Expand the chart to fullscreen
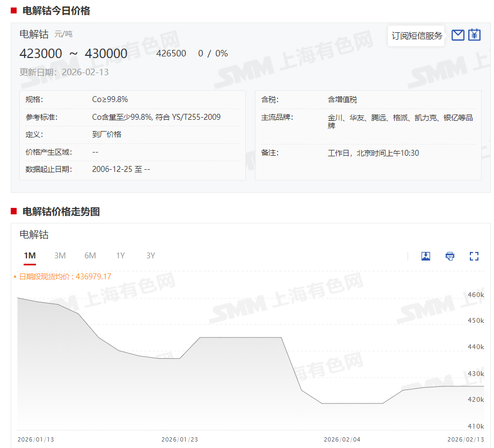 [474, 256]
